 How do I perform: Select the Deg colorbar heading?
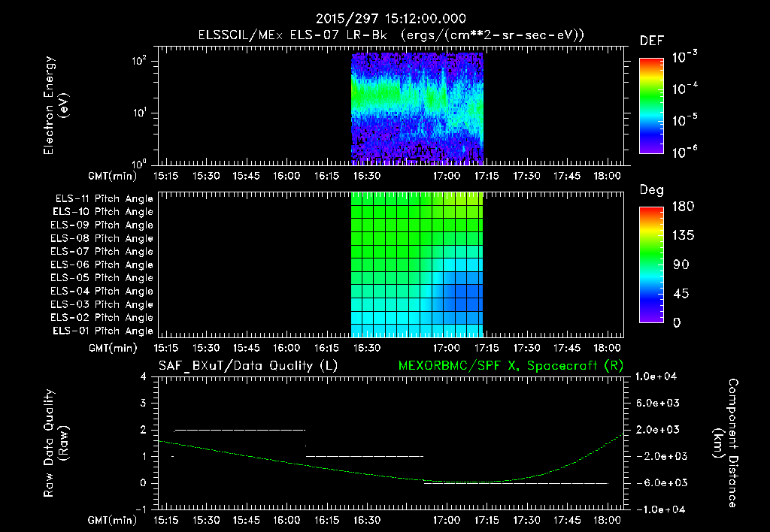[652, 190]
